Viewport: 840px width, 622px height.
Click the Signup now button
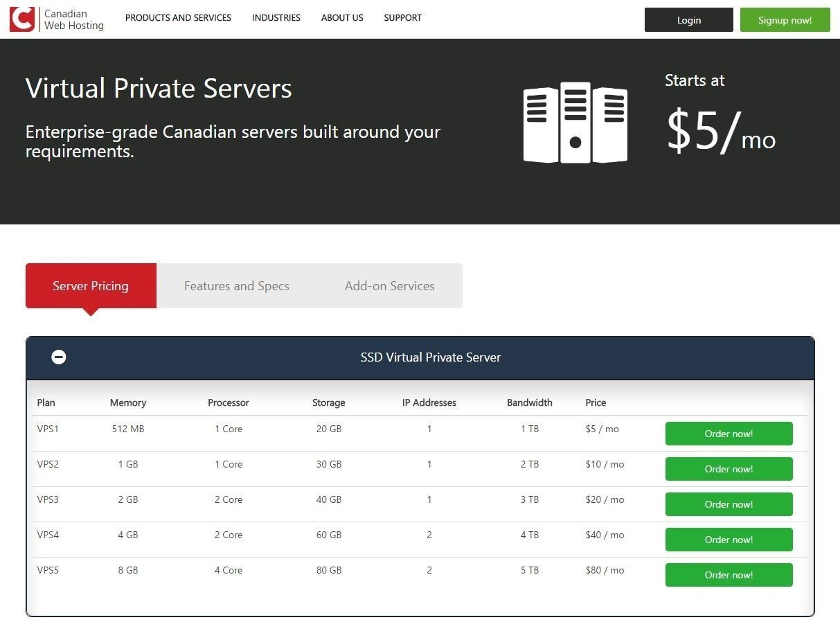(785, 19)
